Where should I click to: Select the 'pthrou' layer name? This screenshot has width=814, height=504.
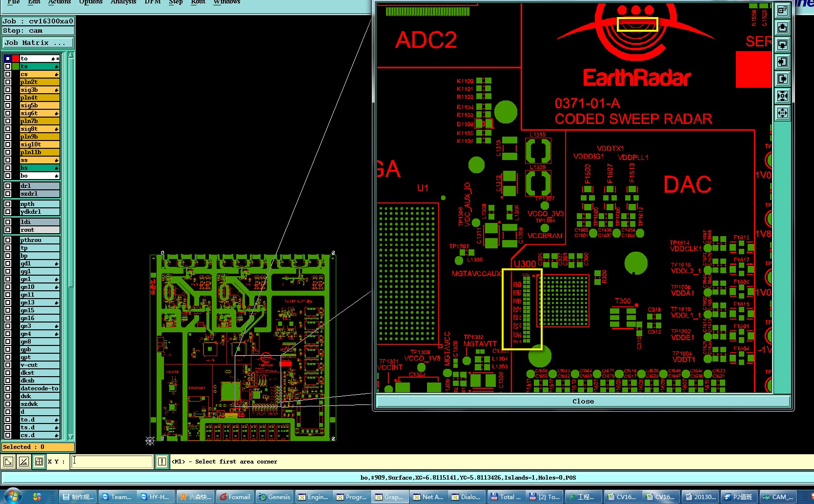pos(40,240)
